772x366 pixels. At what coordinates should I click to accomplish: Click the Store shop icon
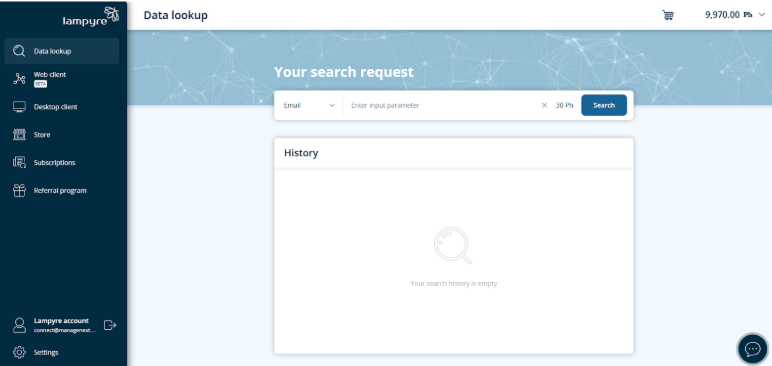click(19, 134)
